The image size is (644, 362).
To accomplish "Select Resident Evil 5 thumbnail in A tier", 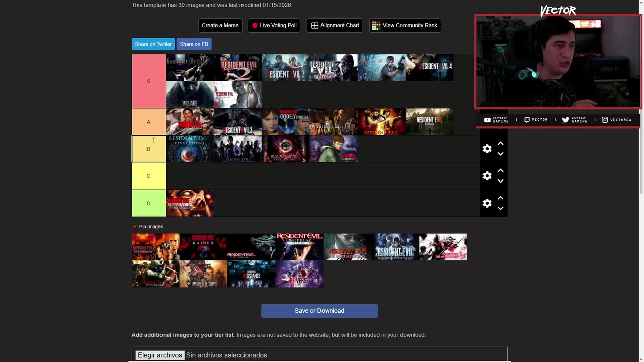I will (x=381, y=122).
